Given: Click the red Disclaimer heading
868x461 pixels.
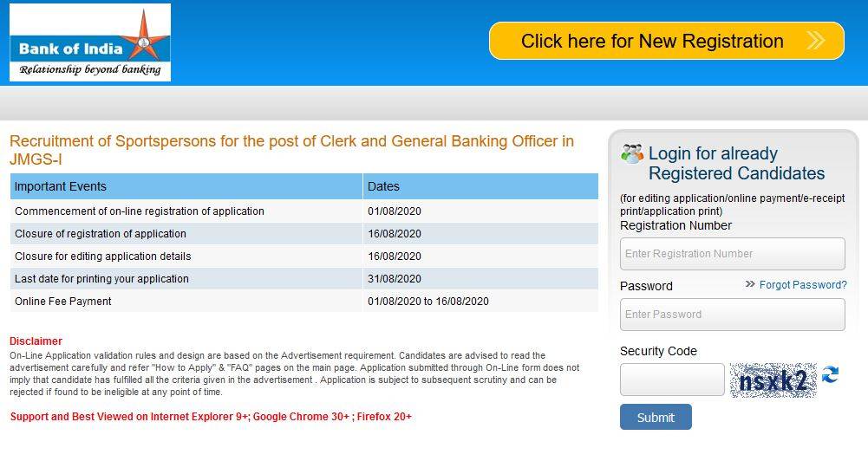Looking at the screenshot, I should 36,341.
